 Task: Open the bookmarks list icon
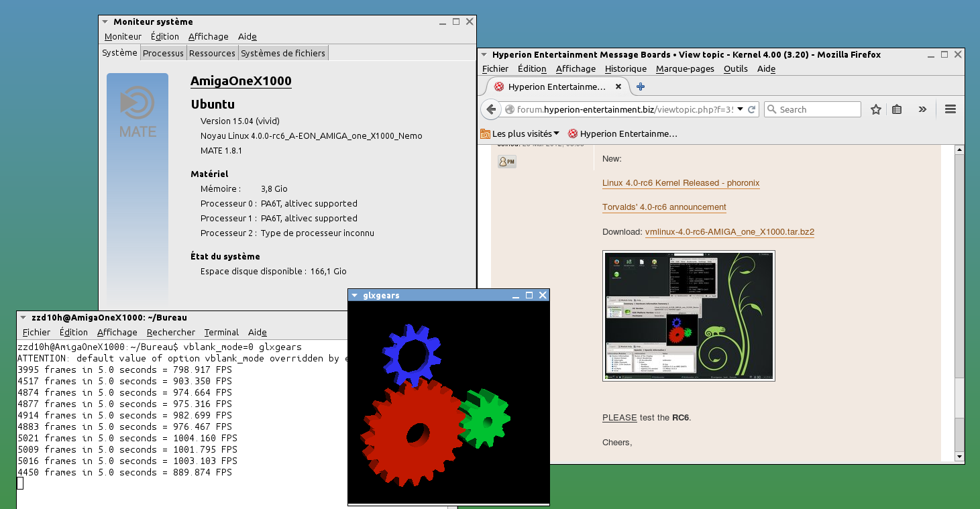pyautogui.click(x=897, y=109)
